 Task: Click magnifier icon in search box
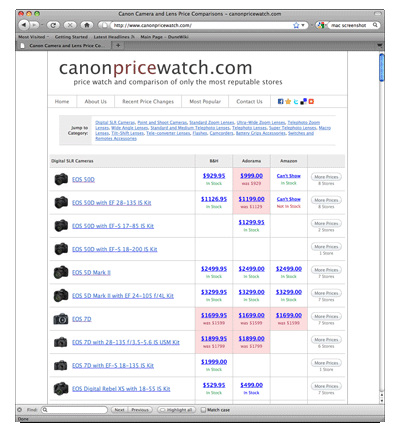click(x=375, y=25)
